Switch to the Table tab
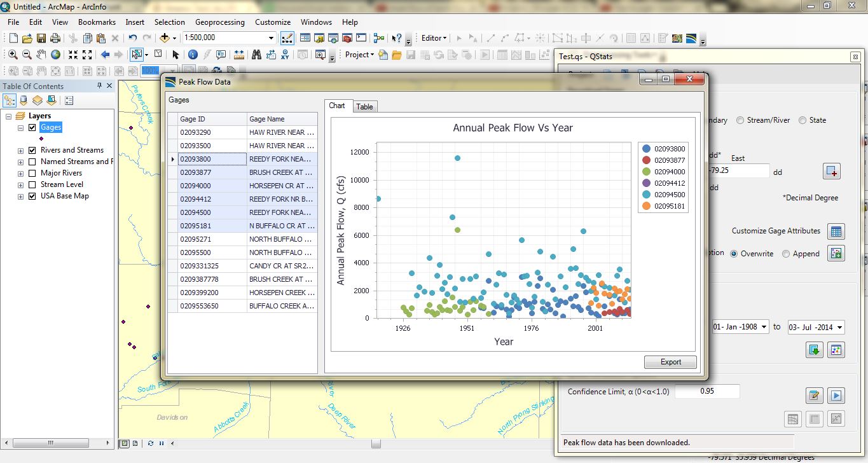This screenshot has height=463, width=868. (x=364, y=106)
